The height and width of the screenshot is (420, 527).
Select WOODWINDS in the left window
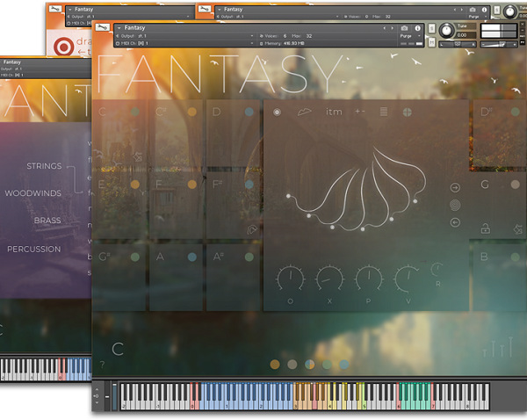(x=33, y=193)
